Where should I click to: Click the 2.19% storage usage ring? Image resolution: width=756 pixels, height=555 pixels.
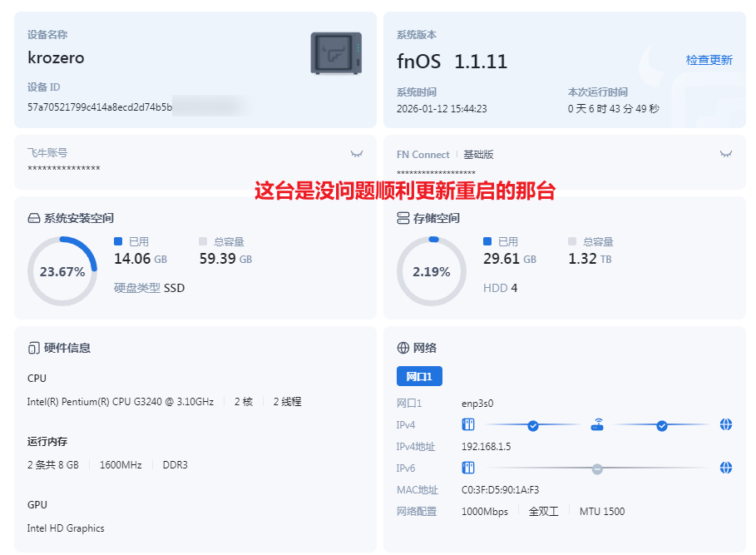pyautogui.click(x=431, y=271)
